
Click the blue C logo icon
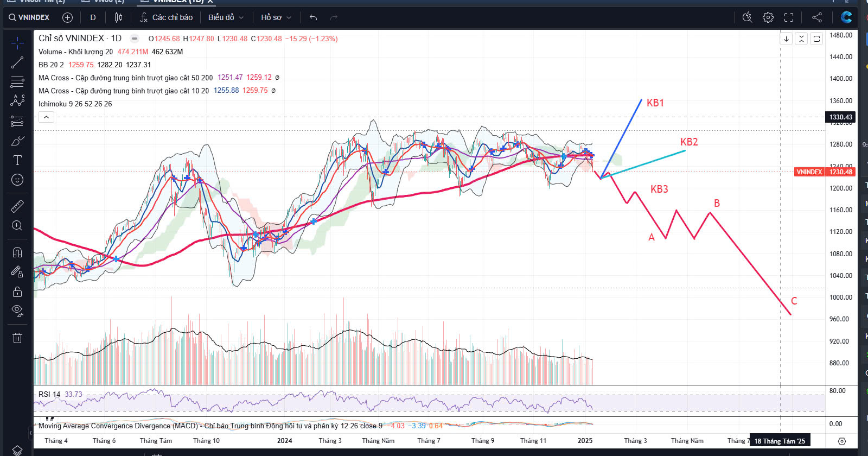846,17
